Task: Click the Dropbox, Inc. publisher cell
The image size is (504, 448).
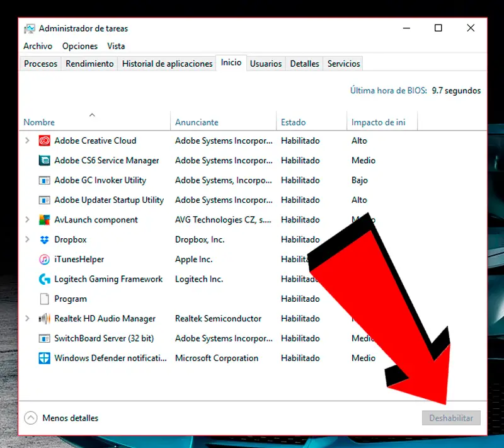Action: tap(200, 239)
